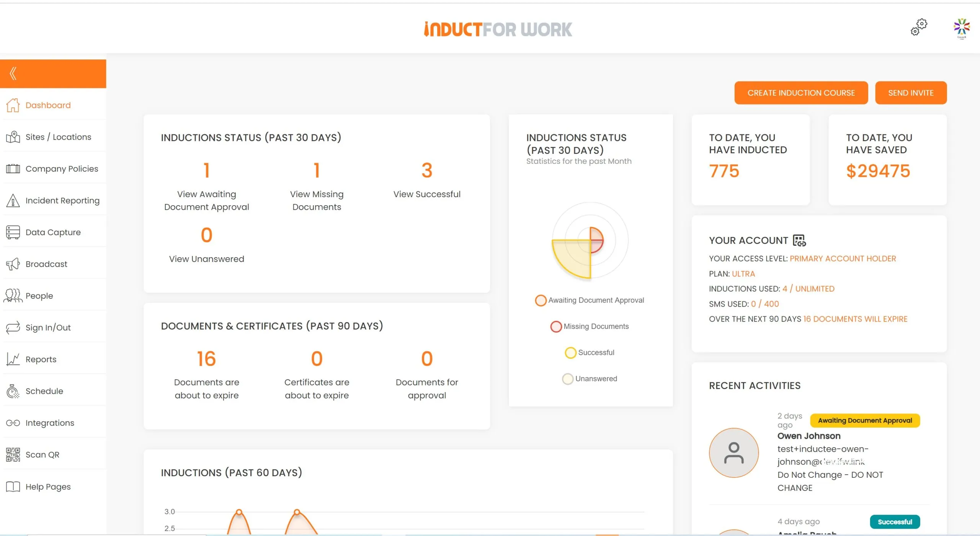
Task: Click '16 DOCUMENTS WILL EXPIRE' text
Action: click(x=855, y=319)
